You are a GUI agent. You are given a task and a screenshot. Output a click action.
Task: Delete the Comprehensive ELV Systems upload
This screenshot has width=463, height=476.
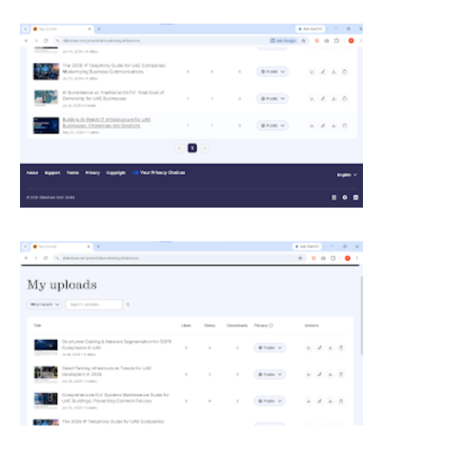click(x=341, y=401)
